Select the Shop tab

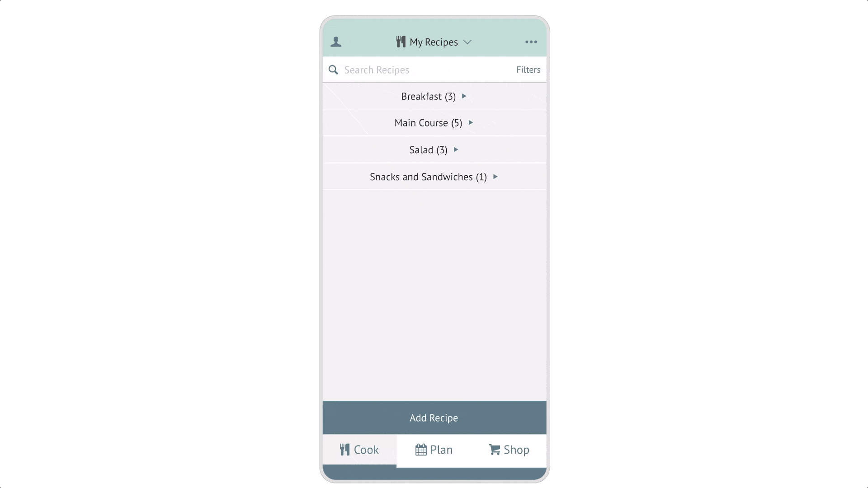point(509,449)
